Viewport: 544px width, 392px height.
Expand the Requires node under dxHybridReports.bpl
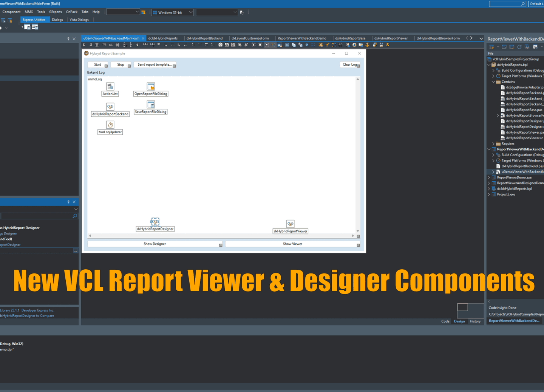coord(493,144)
